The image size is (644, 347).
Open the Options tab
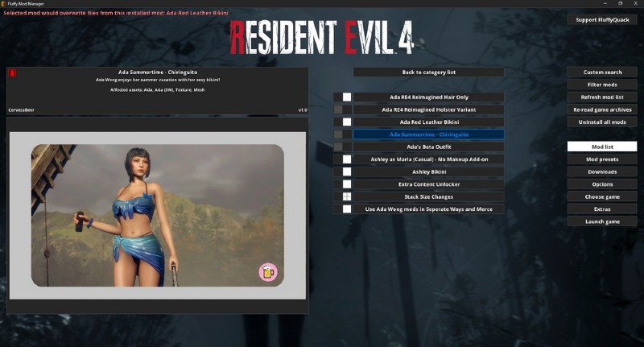602,184
